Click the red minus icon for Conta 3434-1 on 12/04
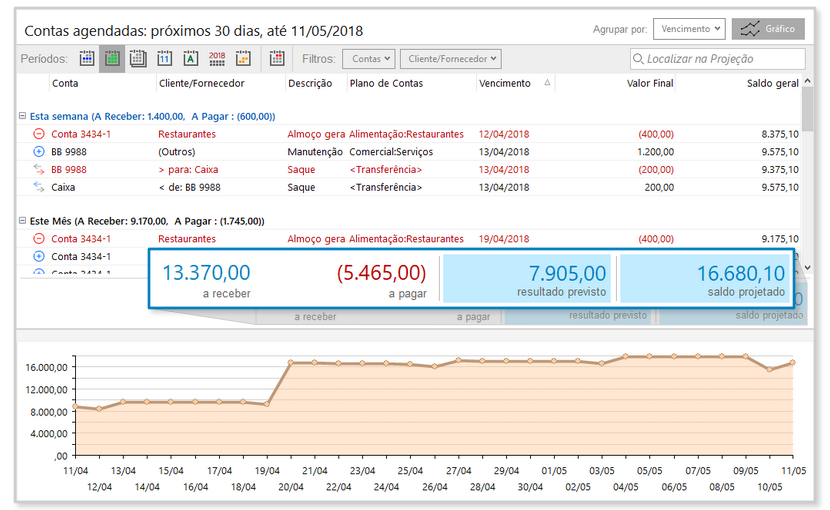Viewport: 830px width, 510px height. coord(38,134)
